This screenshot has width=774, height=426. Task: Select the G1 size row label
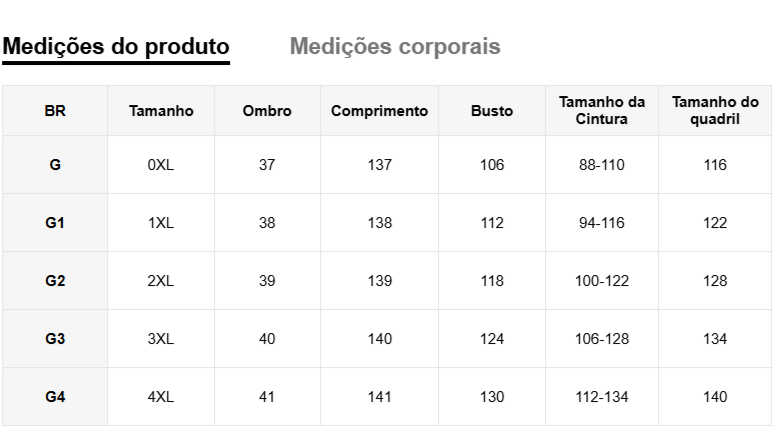pyautogui.click(x=55, y=223)
